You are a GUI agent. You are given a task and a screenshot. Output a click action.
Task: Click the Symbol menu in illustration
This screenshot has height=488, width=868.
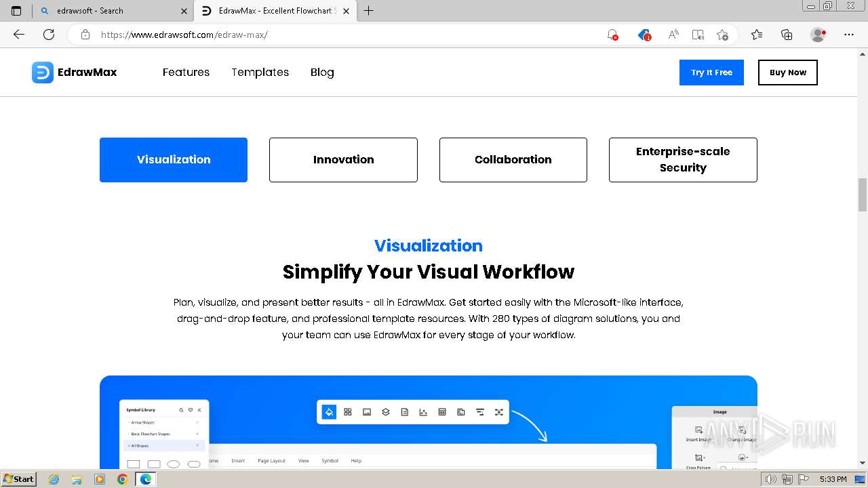330,461
